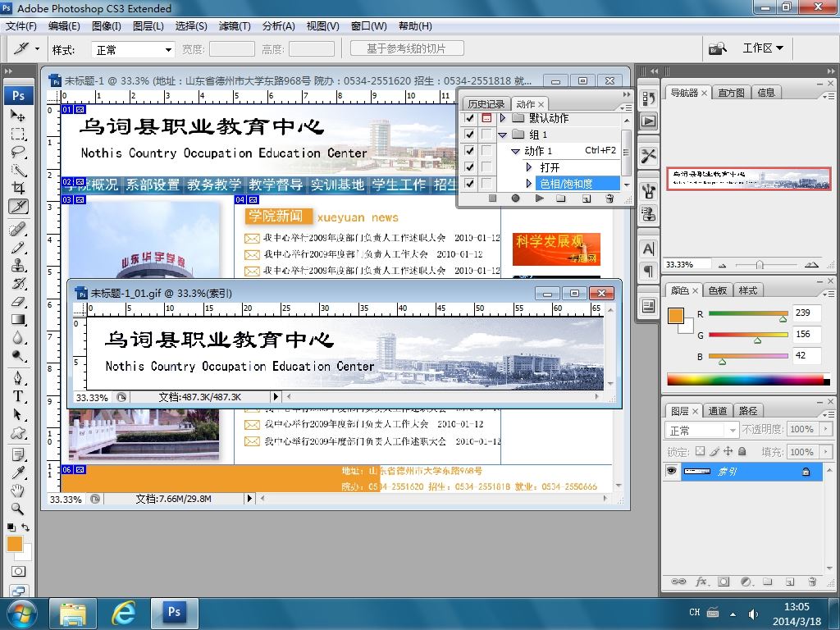This screenshot has height=630, width=840.
Task: Select the Brush tool
Action: coord(18,247)
